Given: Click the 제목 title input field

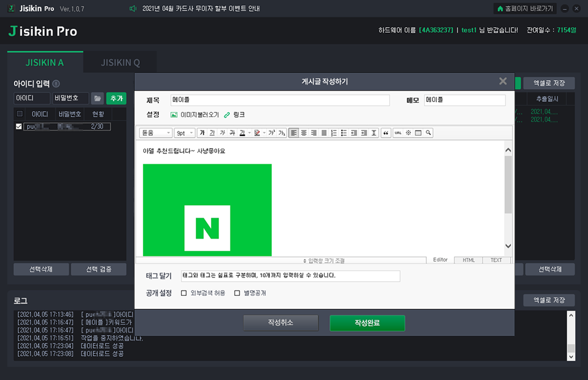Looking at the screenshot, I should pyautogui.click(x=280, y=100).
